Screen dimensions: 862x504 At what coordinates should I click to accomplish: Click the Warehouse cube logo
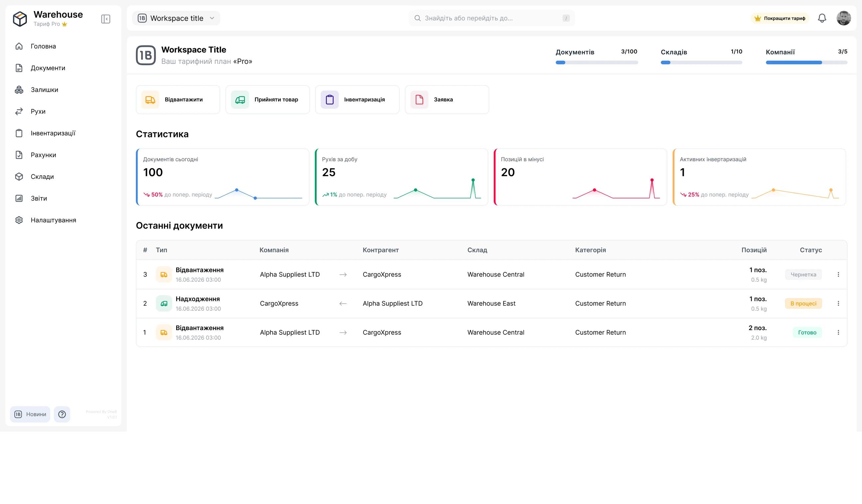pyautogui.click(x=20, y=19)
